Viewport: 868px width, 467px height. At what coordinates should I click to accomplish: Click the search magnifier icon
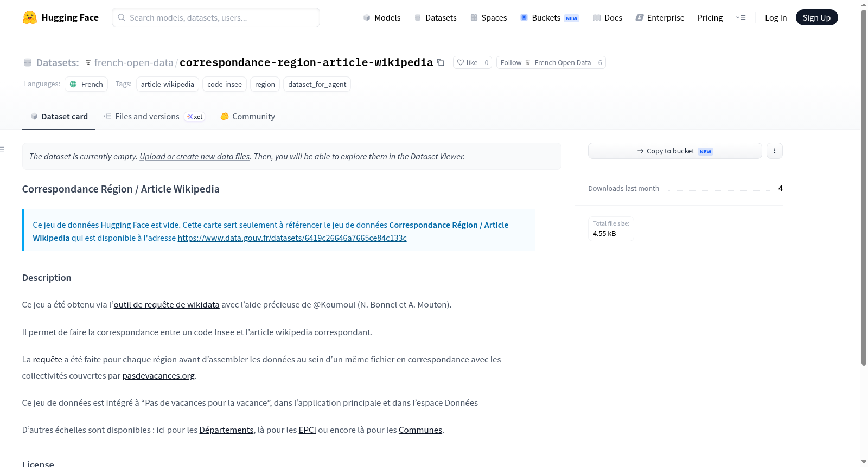(122, 17)
